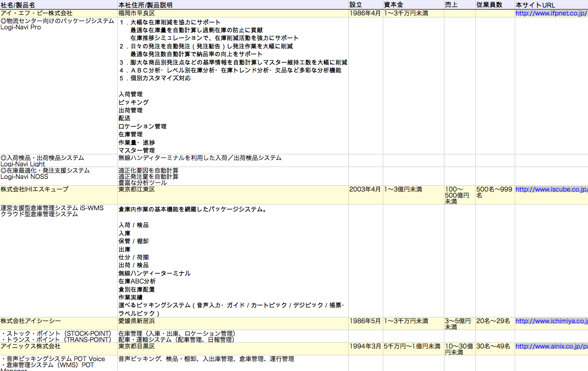This screenshot has height=371, width=588.
Task: Select the iS-WMS product name cell
Action: coord(58,261)
